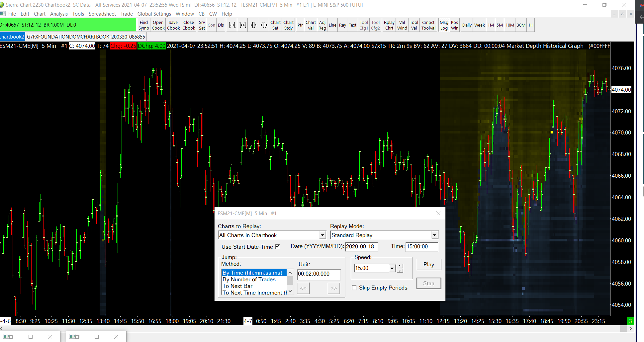644x342 pixels.
Task: Open the Analysis menu
Action: (59, 14)
